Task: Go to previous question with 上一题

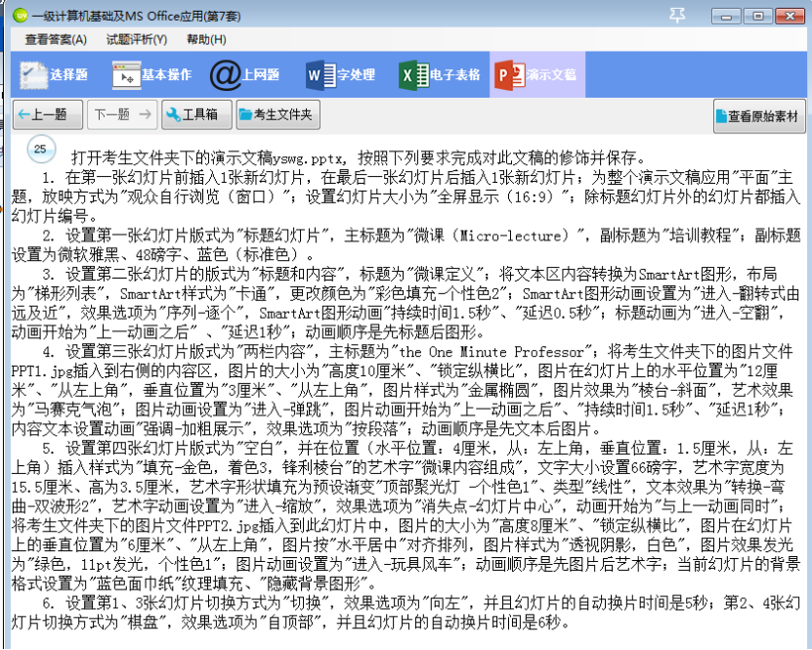Action: [x=48, y=114]
